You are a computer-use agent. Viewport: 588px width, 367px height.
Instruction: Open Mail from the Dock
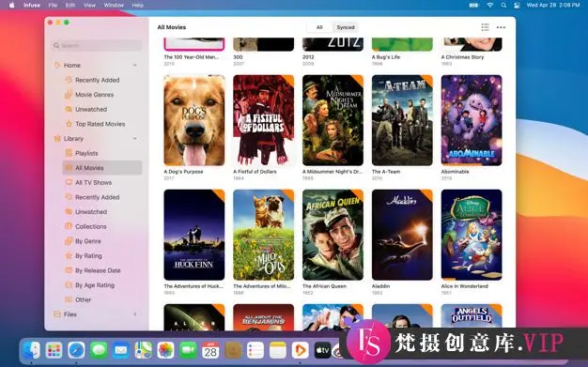(121, 350)
